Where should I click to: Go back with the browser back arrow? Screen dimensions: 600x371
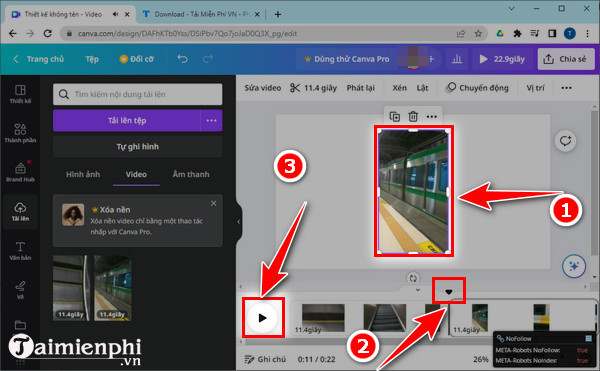pyautogui.click(x=13, y=34)
